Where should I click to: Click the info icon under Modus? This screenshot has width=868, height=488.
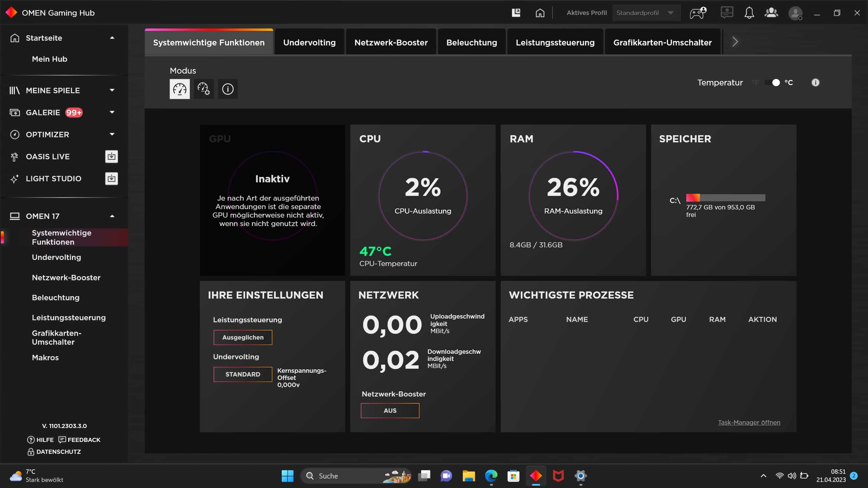point(228,89)
